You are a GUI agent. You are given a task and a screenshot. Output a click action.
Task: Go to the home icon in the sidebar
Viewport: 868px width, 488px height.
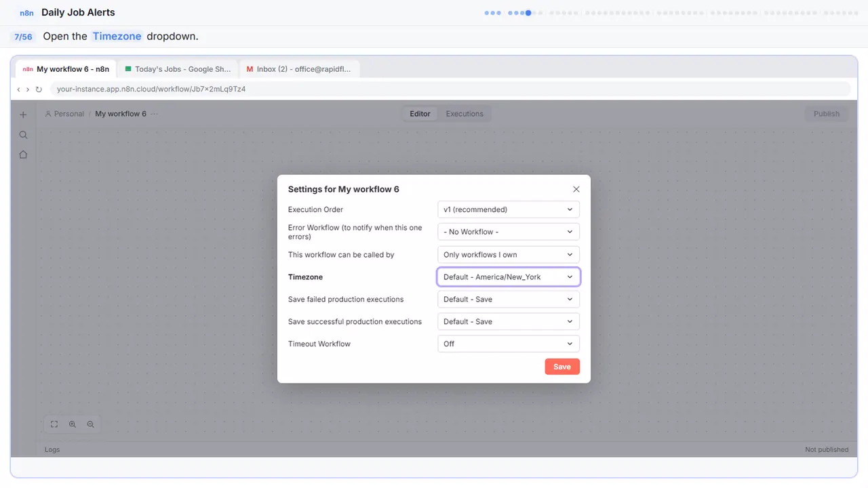coord(23,155)
